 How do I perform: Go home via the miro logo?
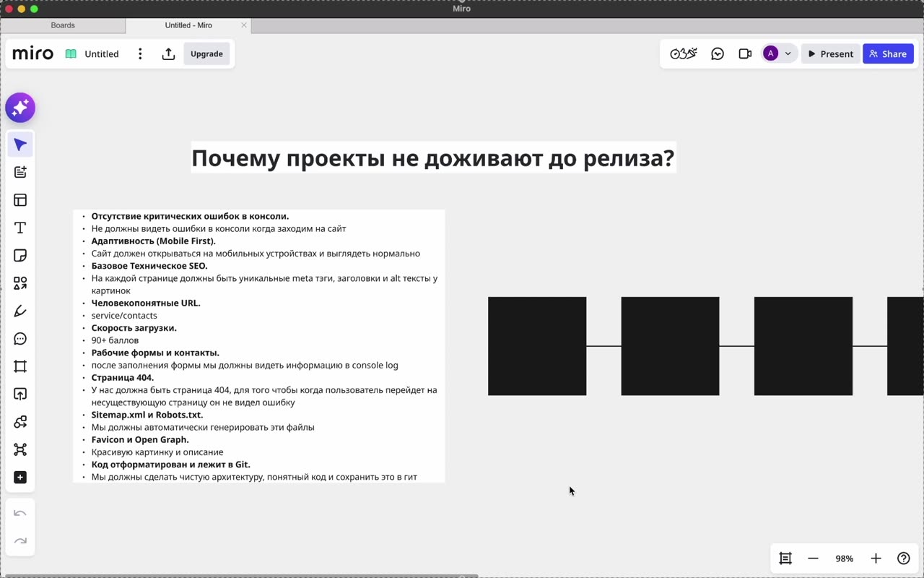[33, 54]
